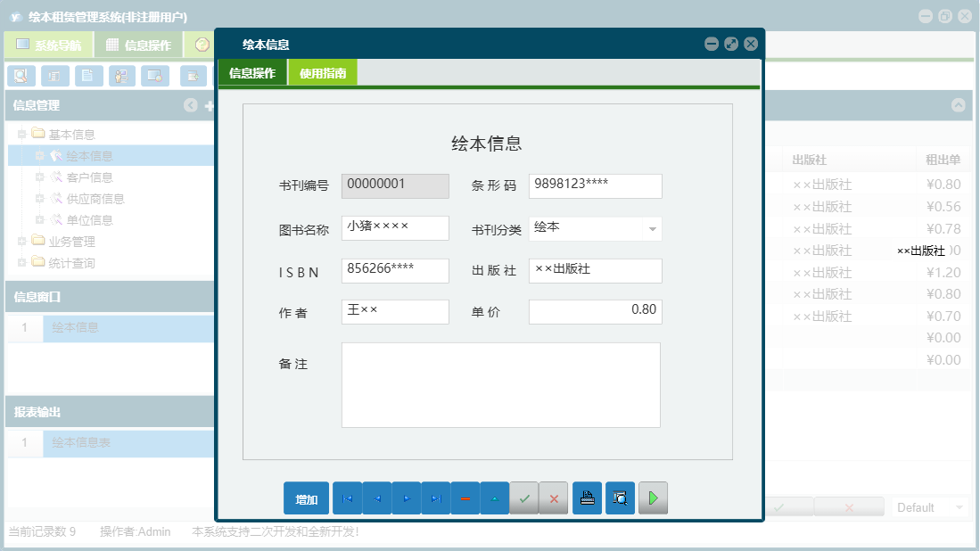The height and width of the screenshot is (551, 980).
Task: Click plus icon in 信息管理 header
Action: click(210, 106)
